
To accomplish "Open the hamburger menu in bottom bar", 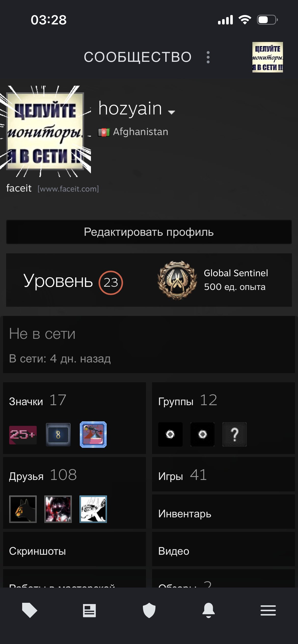I will [268, 610].
